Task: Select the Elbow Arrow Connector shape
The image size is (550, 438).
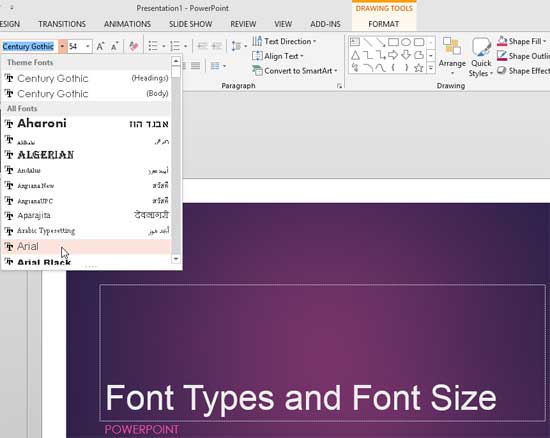Action: (x=381, y=55)
